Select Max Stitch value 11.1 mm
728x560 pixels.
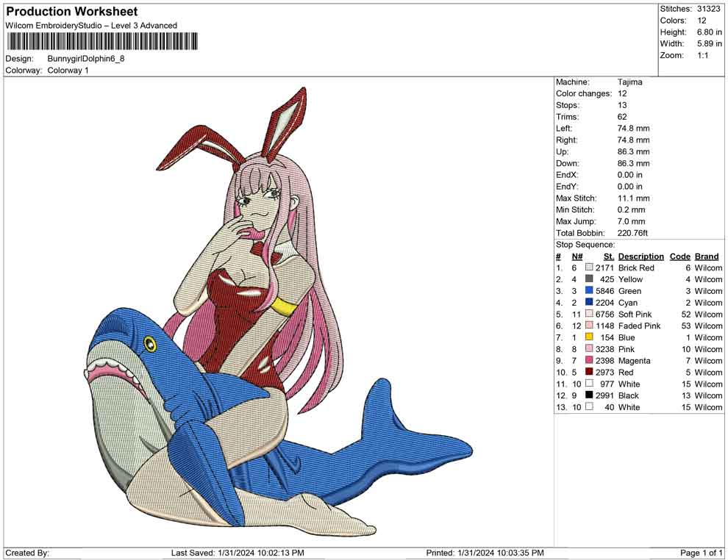(x=634, y=198)
